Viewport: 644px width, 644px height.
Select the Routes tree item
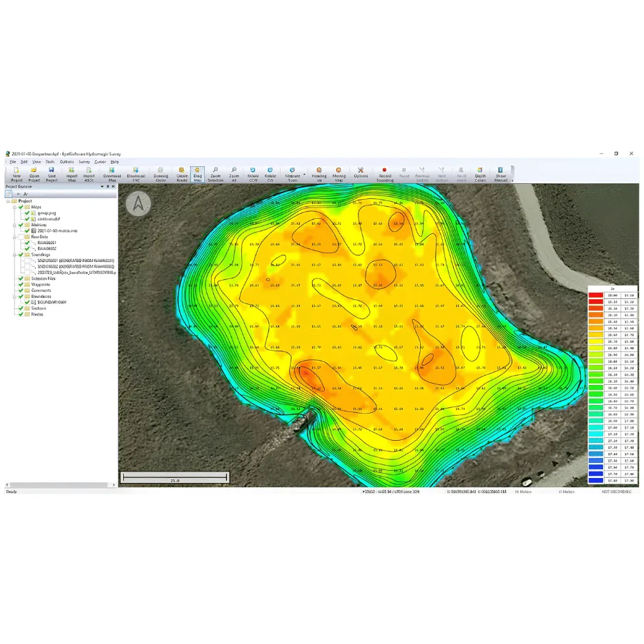pos(37,314)
